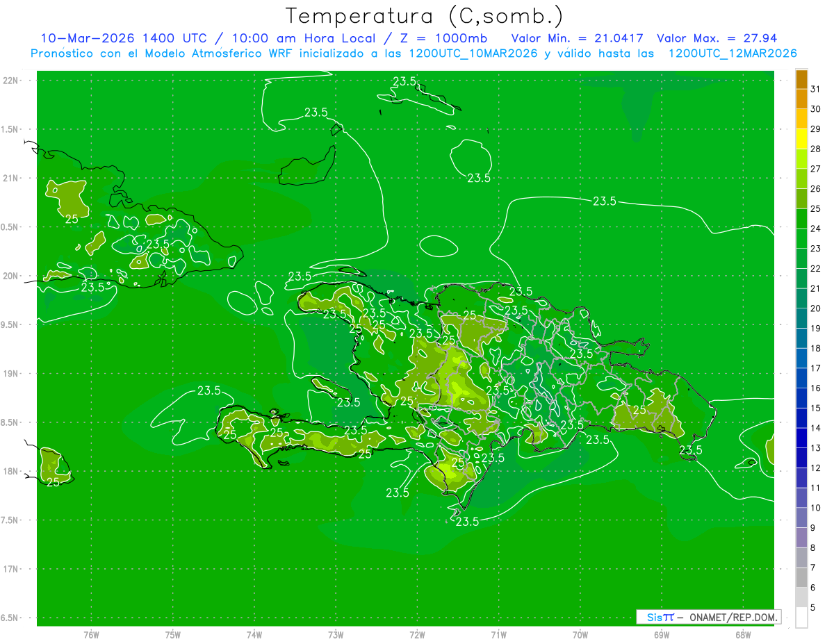
Task: Click the 20N latitude axis label
Action: coord(12,276)
